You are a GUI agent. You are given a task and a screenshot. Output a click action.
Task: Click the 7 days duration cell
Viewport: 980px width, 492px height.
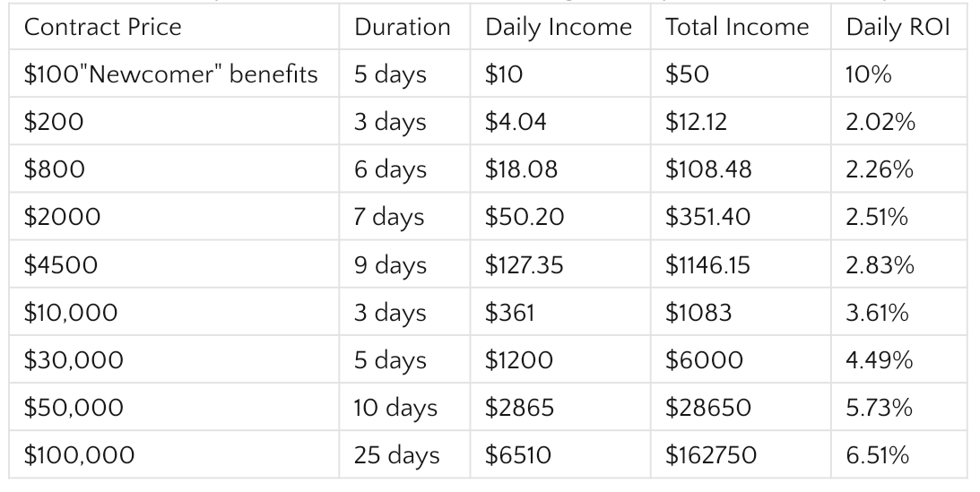click(389, 217)
